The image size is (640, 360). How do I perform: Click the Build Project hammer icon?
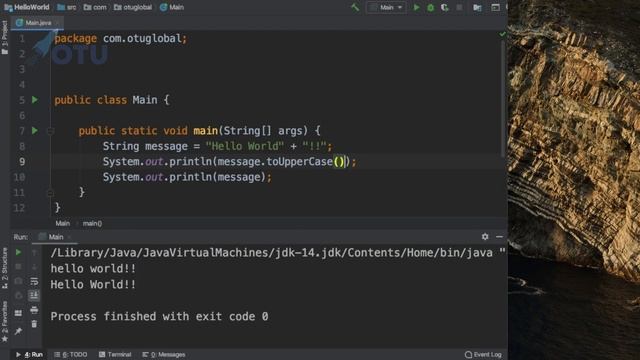tap(355, 7)
